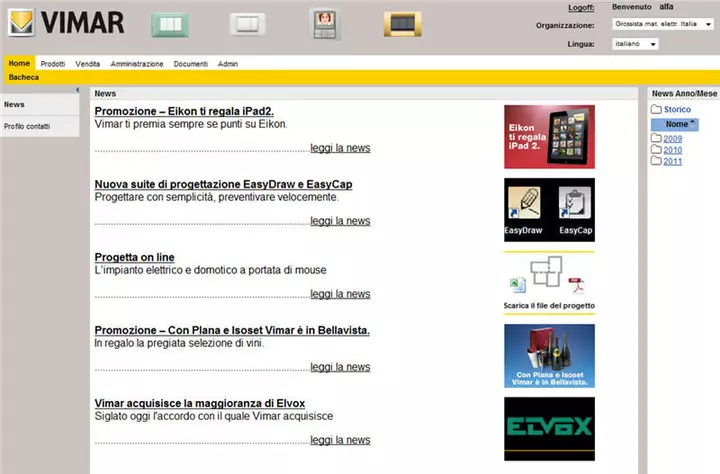The width and height of the screenshot is (720, 474).
Task: Click 'leggi la news' for the Bellavista promotion
Action: pos(340,367)
